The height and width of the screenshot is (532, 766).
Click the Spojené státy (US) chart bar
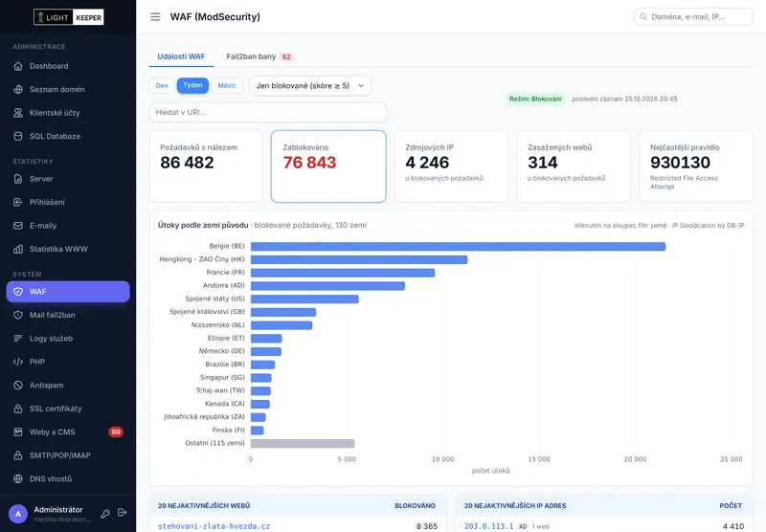[x=304, y=299]
